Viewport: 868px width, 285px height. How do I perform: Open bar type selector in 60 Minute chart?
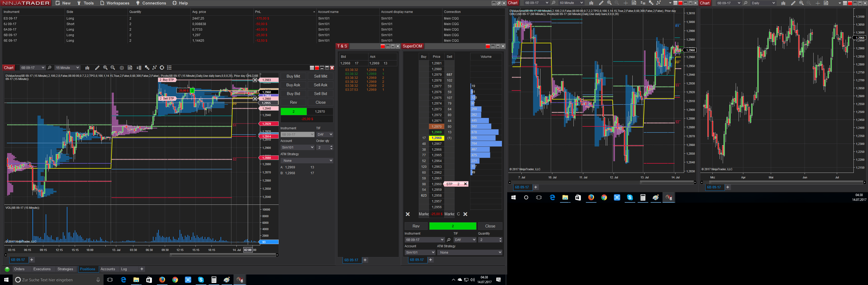point(591,3)
